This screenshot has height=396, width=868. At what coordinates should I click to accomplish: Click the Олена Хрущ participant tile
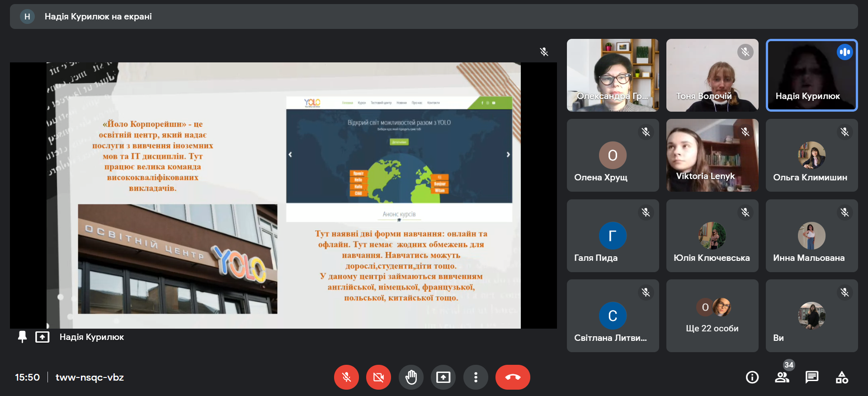[x=613, y=155]
